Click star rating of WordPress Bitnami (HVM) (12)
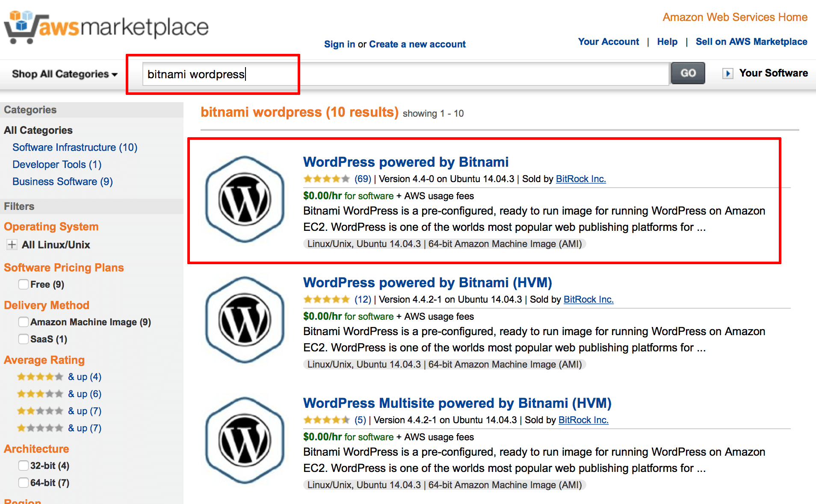Screen dimensions: 816x504 tap(326, 299)
